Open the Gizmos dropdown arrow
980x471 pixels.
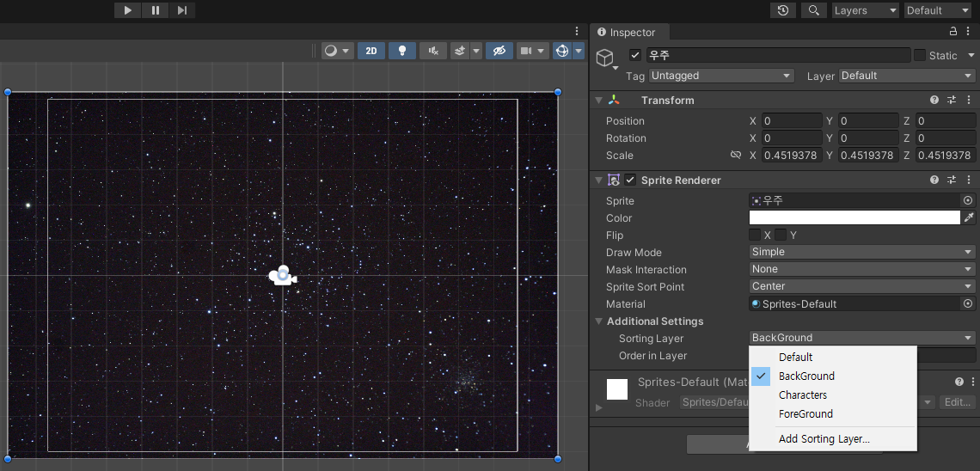coord(579,51)
